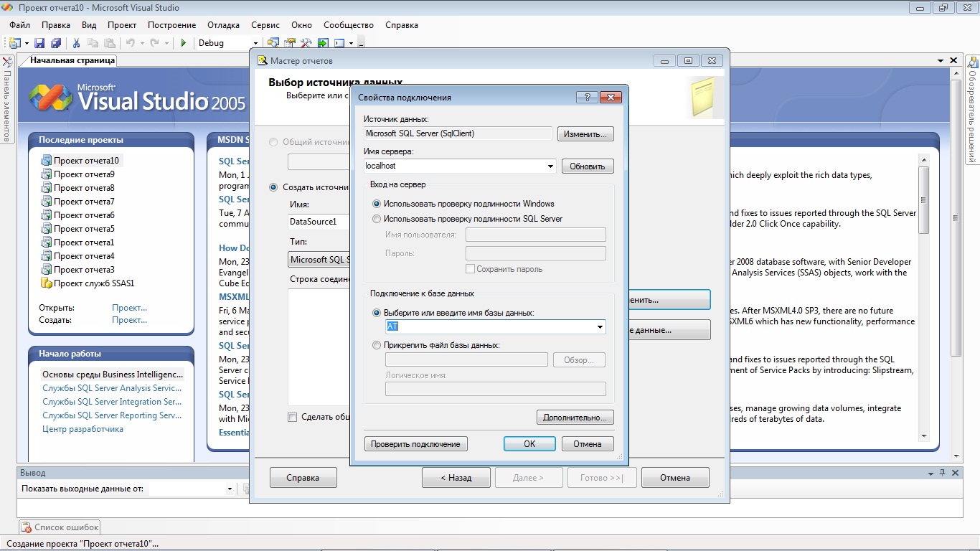The image size is (980, 551).
Task: Open the Отладка menu
Action: point(223,24)
